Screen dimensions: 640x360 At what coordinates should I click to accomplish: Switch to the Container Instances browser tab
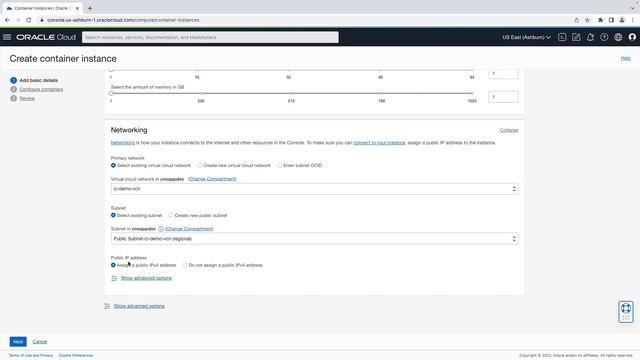(42, 8)
